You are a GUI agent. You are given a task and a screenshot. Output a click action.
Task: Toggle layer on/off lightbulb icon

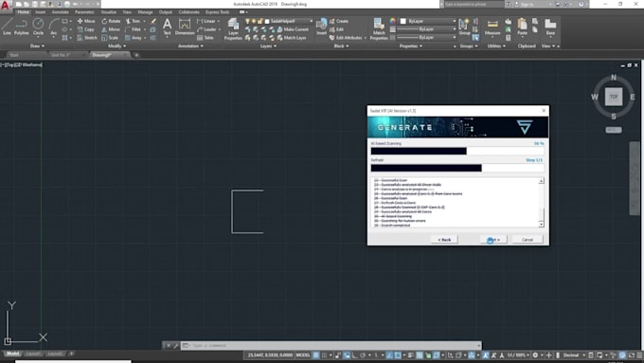click(x=248, y=21)
